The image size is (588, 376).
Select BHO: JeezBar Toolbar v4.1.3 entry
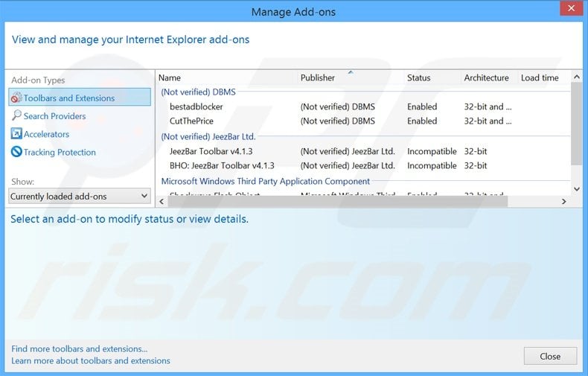pyautogui.click(x=222, y=165)
